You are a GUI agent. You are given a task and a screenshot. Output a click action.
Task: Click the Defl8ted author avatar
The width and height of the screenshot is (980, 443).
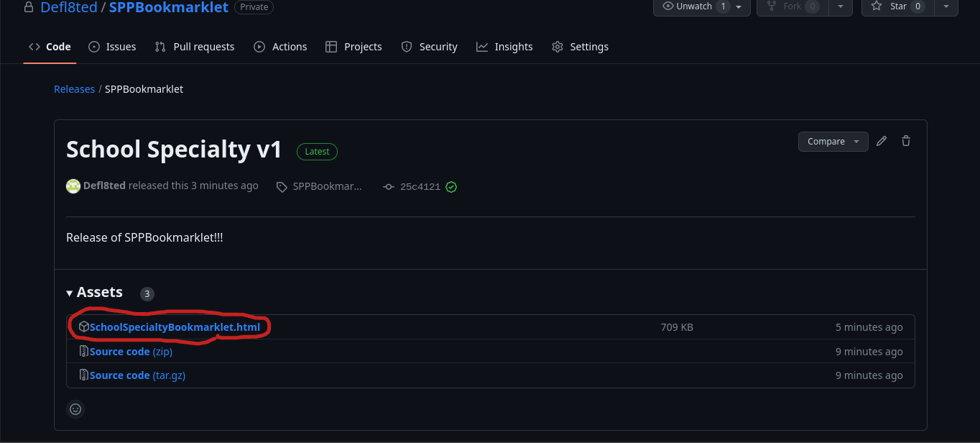(73, 186)
